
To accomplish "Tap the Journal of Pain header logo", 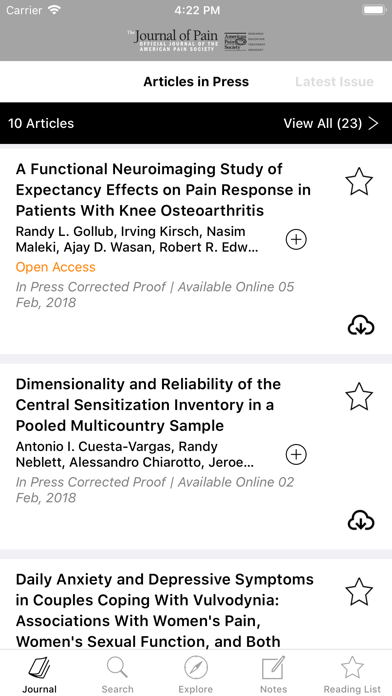I will coord(196,40).
